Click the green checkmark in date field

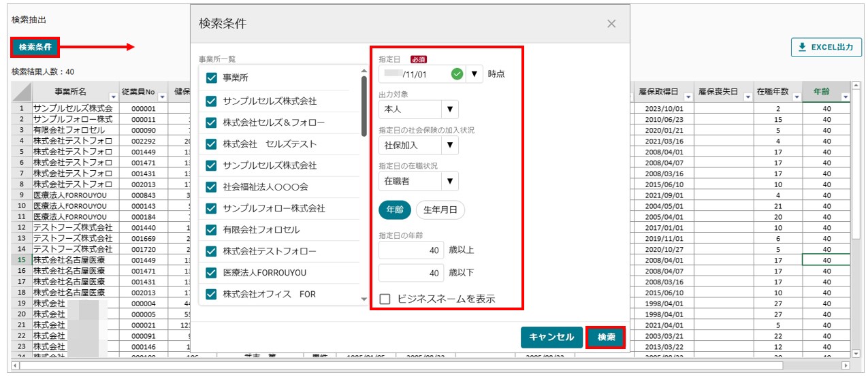point(457,73)
